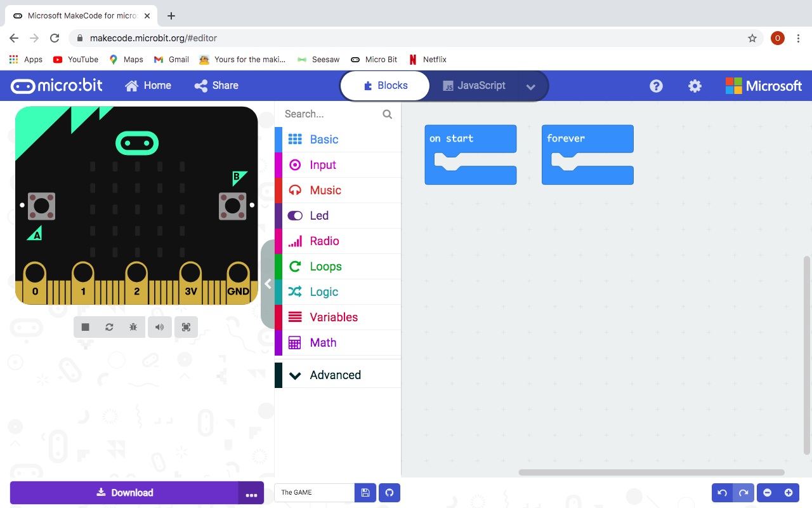
Task: Undo the last change
Action: tap(723, 493)
